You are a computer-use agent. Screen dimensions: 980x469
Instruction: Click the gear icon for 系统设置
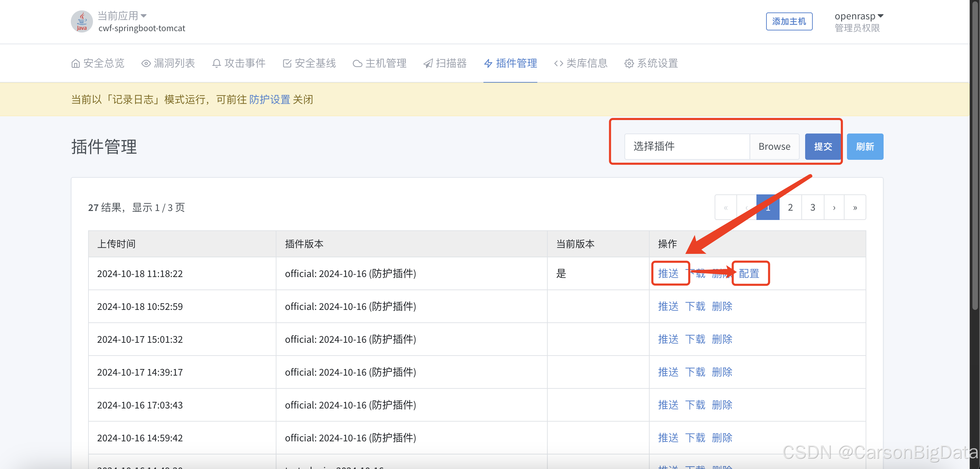[629, 64]
